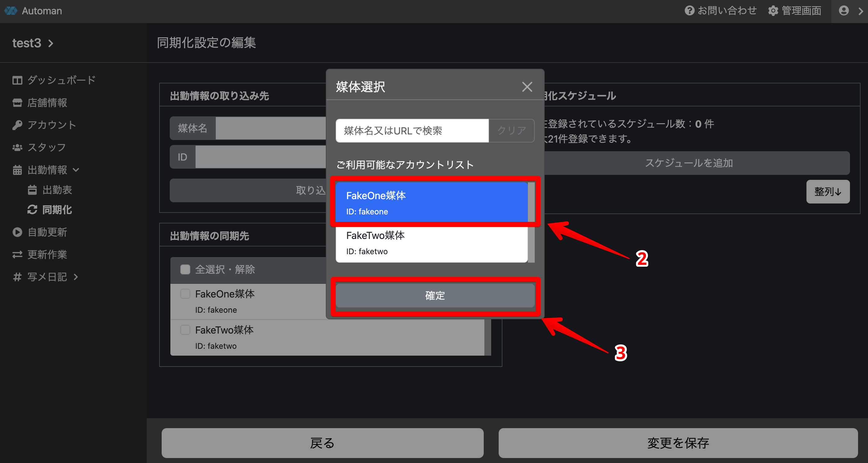
Task: Expand the 写メ日記 sidebar chevron
Action: (76, 277)
